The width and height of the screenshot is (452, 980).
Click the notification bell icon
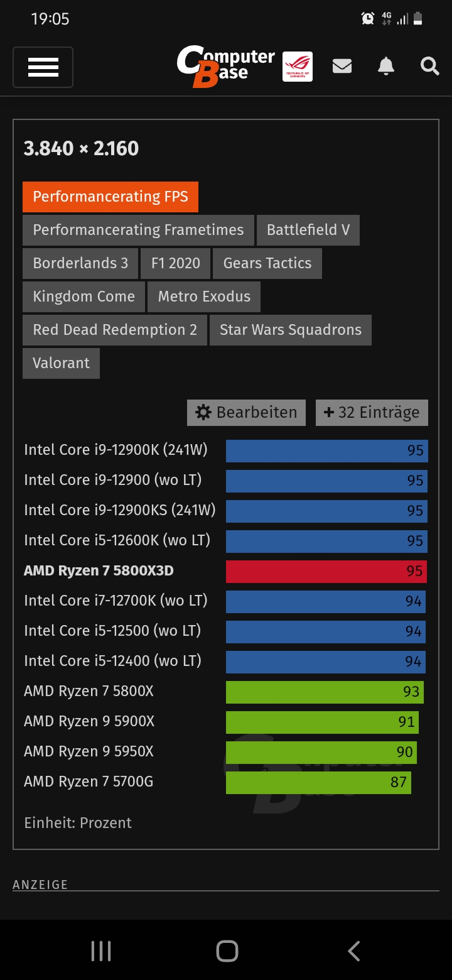pyautogui.click(x=385, y=66)
